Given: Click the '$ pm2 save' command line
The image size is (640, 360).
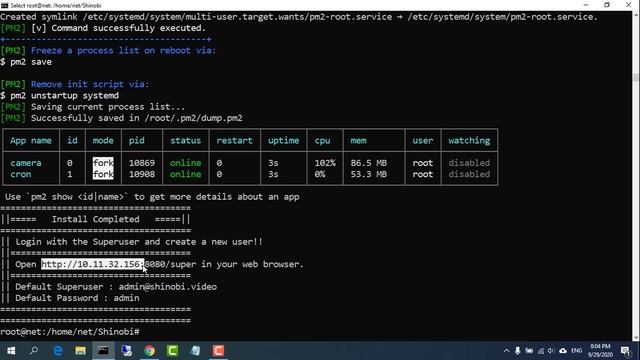Looking at the screenshot, I should 26,62.
